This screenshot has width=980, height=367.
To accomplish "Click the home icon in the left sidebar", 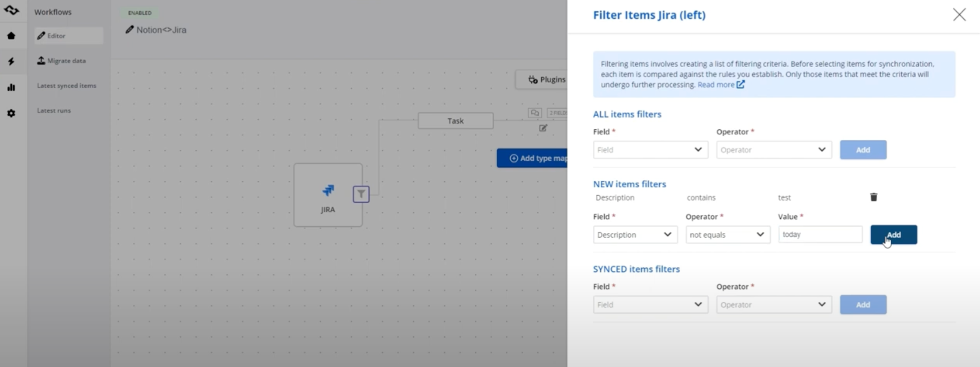I will point(11,36).
